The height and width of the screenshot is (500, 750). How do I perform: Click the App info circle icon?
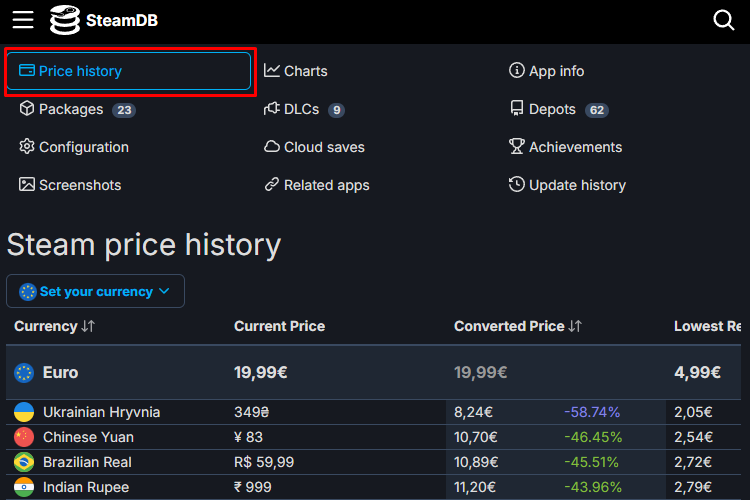point(517,70)
